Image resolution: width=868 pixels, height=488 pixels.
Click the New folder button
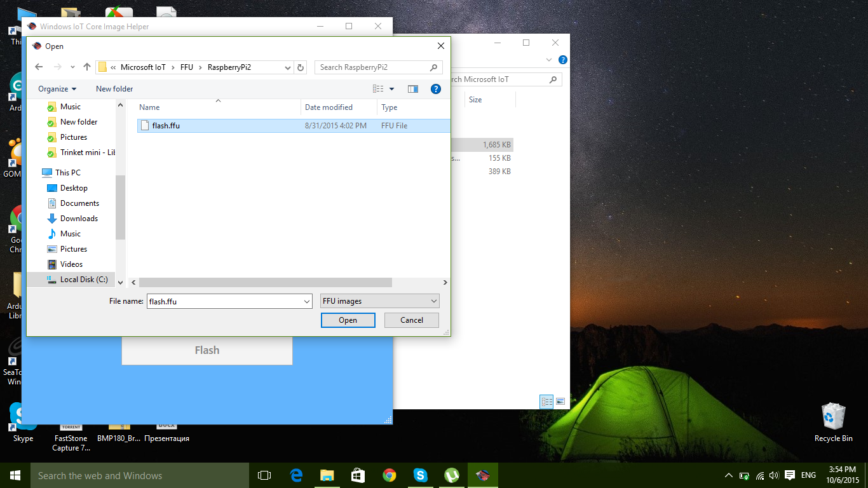point(114,89)
